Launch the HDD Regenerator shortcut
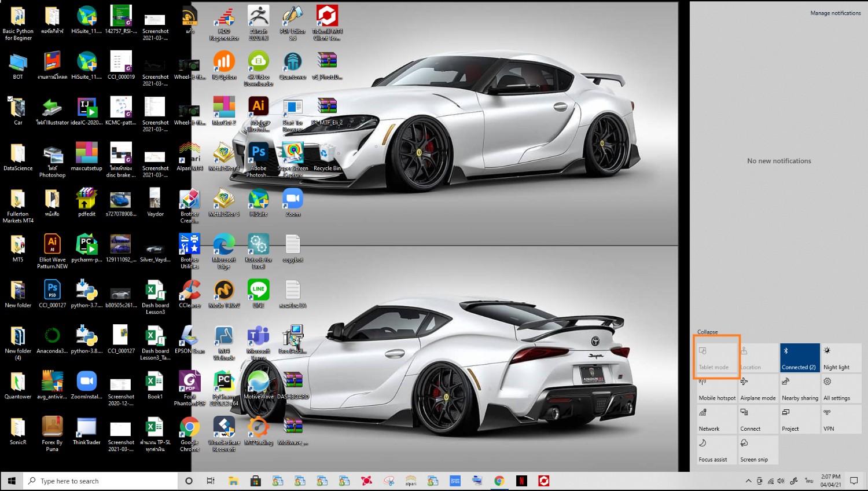This screenshot has height=491, width=868. click(224, 22)
